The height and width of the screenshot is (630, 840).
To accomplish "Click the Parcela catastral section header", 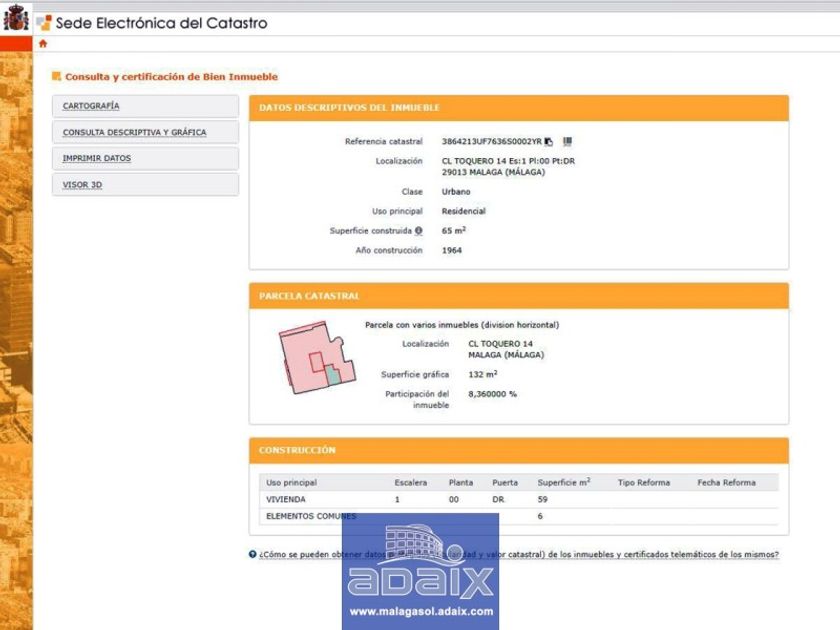I will [x=309, y=296].
